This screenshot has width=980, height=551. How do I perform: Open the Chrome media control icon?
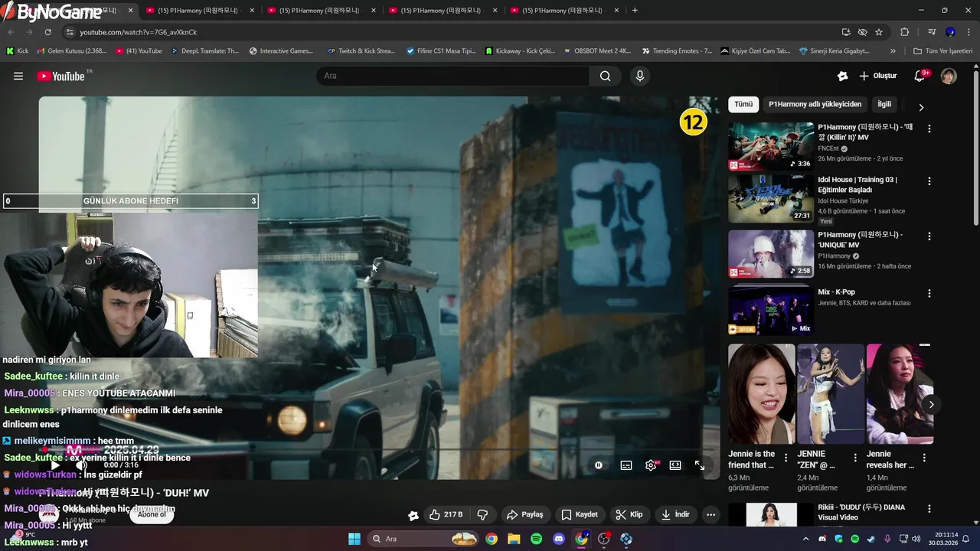pyautogui.click(x=932, y=32)
